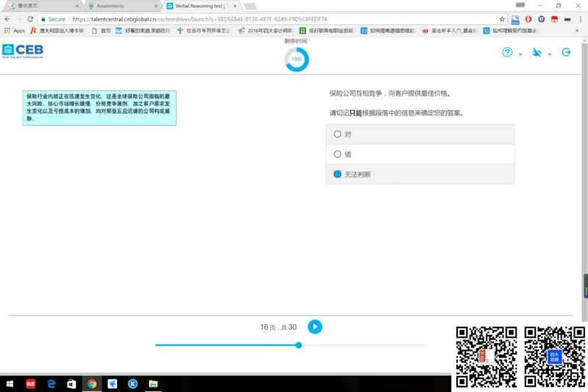Click the Chrome taskbar icon

tap(92, 384)
